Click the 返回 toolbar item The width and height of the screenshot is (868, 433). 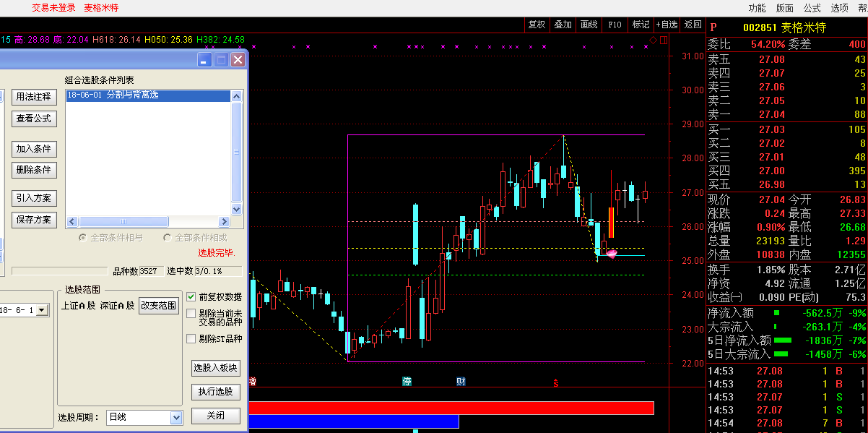(693, 25)
